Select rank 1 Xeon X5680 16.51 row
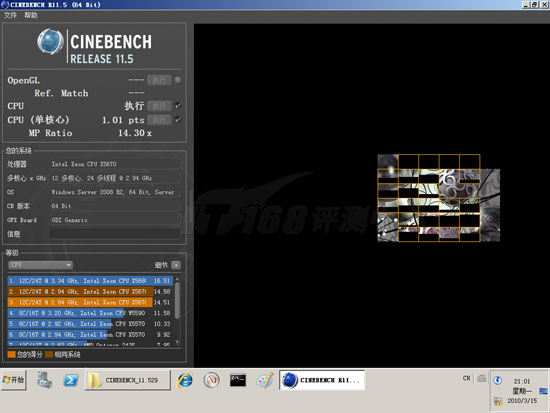This screenshot has width=550, height=413. coord(90,281)
